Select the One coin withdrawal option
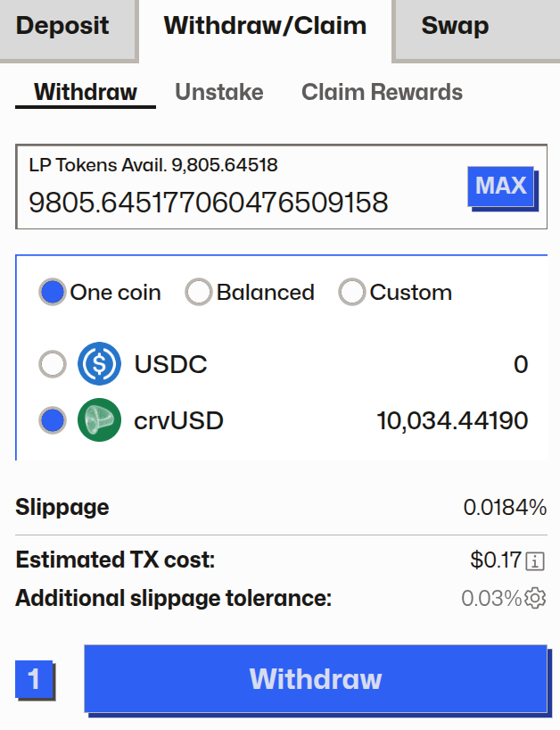This screenshot has height=730, width=560. (54, 293)
